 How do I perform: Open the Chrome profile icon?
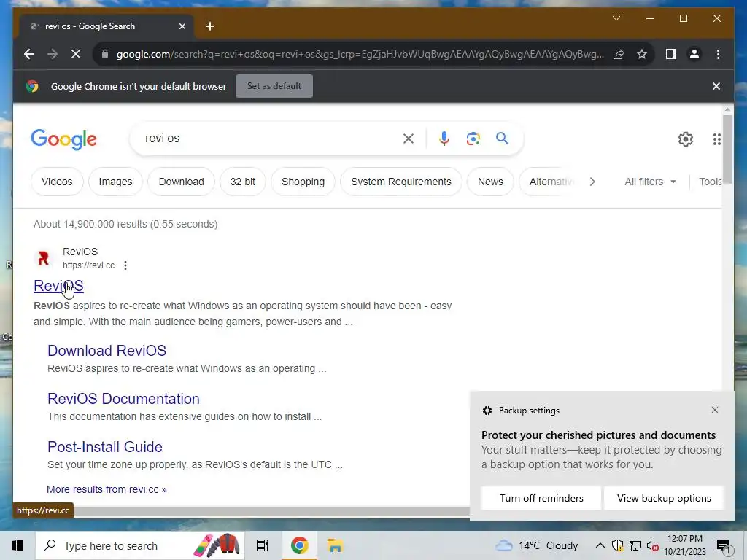(694, 54)
